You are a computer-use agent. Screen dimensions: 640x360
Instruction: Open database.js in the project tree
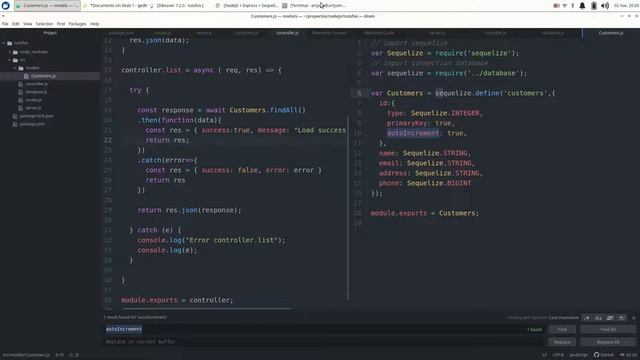[36, 92]
